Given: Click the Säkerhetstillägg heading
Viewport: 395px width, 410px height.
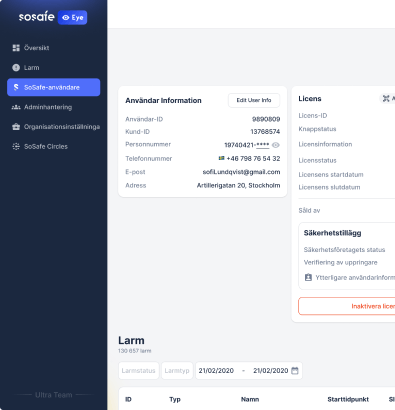Looking at the screenshot, I should [332, 233].
